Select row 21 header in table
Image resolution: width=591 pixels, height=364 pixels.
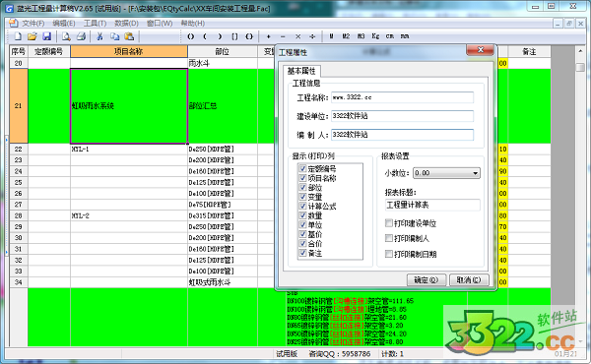(x=19, y=106)
